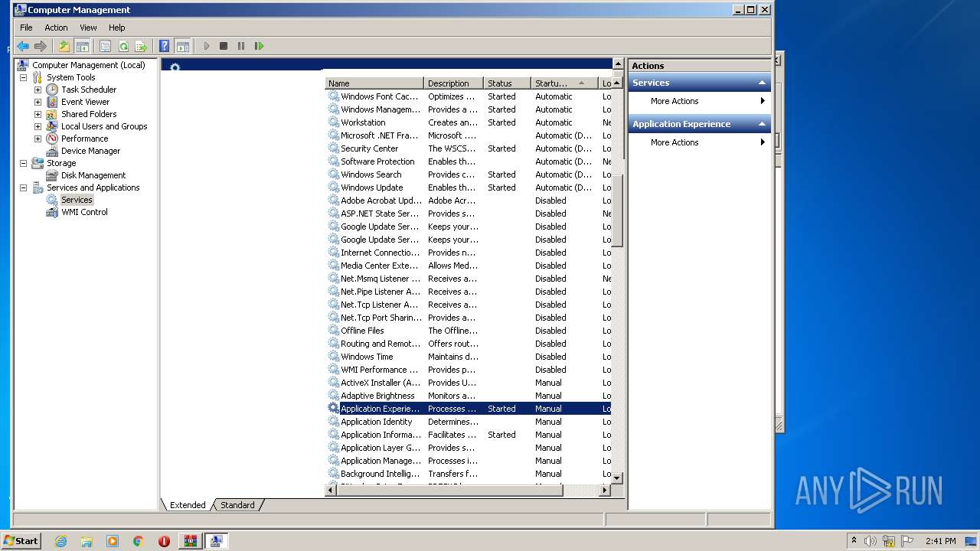Switch to the Standard tab
The image size is (980, 551).
coord(237,505)
